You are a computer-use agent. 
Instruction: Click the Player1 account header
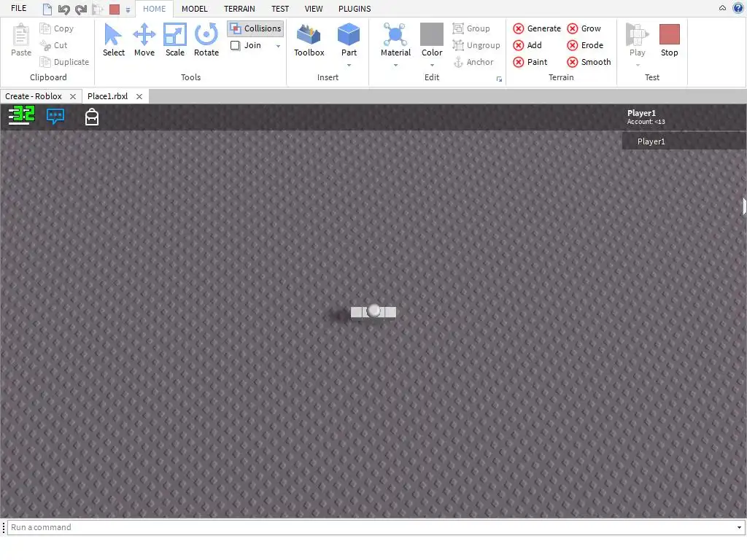point(646,117)
